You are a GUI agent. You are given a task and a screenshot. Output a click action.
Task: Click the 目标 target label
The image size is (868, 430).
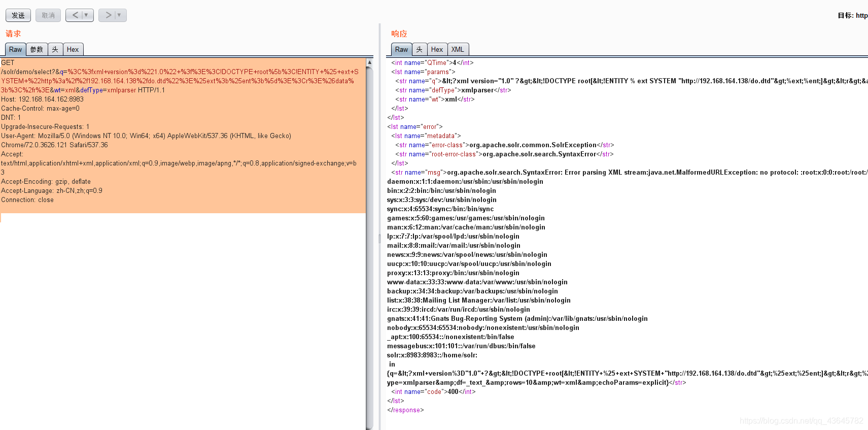tap(845, 15)
